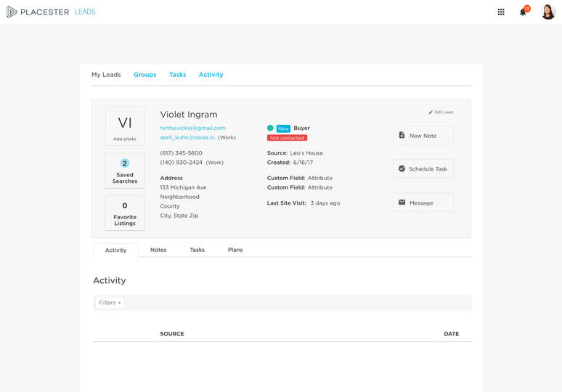Open the Favorite Listings box
Screen dimensions: 562x392
pyautogui.click(x=125, y=213)
